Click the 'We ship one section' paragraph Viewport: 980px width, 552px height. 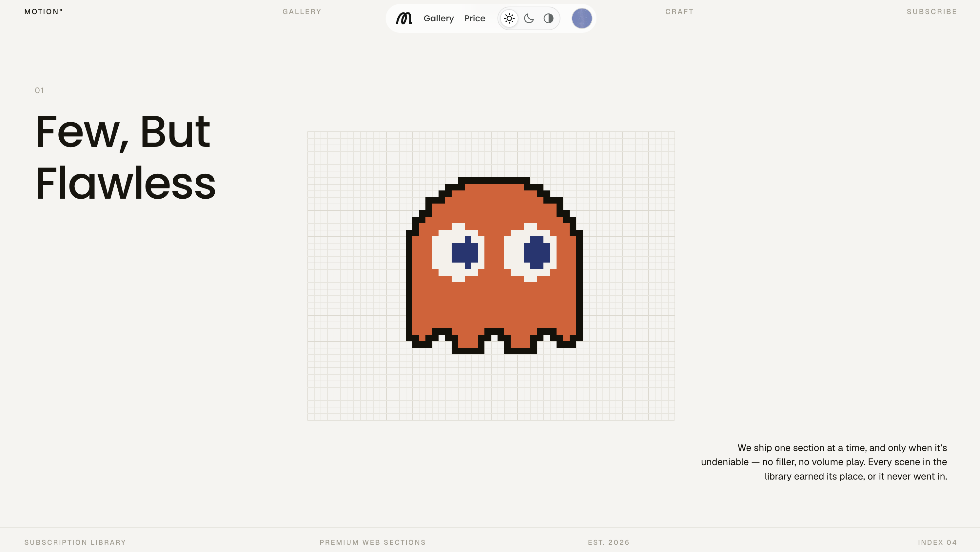tap(824, 462)
